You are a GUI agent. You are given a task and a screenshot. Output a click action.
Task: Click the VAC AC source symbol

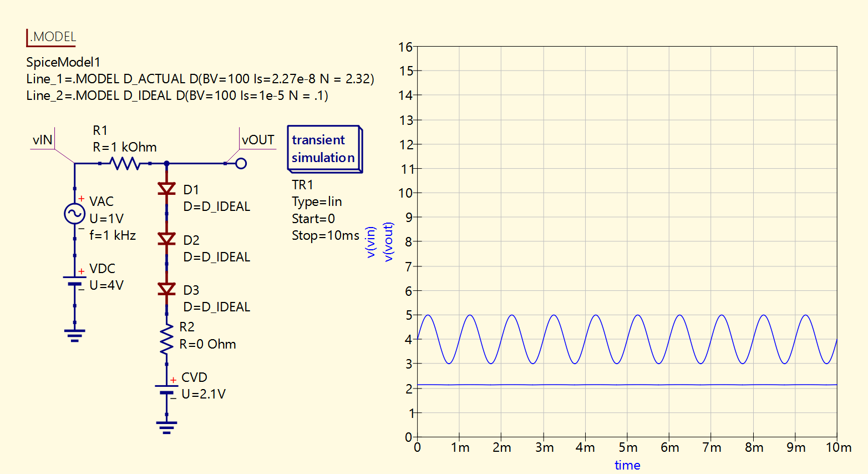pos(75,214)
